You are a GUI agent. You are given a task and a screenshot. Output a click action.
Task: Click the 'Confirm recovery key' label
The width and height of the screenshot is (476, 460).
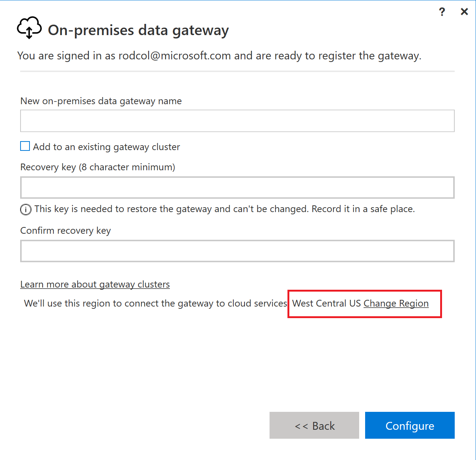tap(65, 231)
